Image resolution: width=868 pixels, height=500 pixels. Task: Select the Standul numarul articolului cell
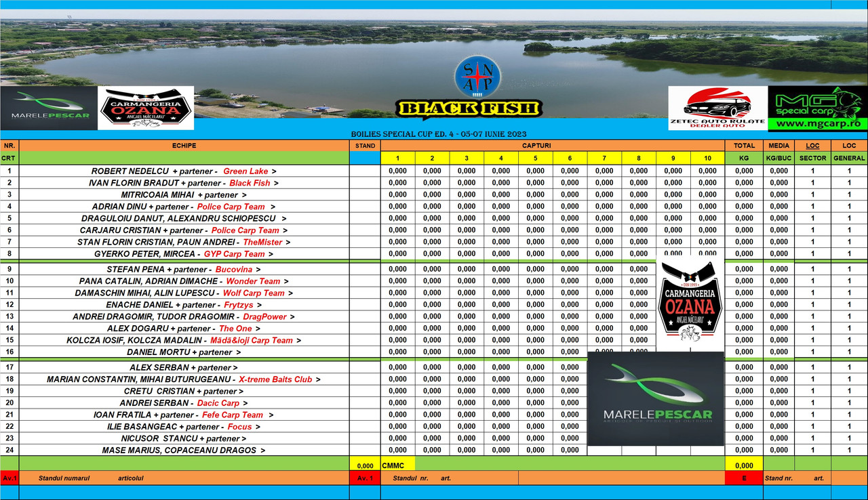(x=184, y=478)
